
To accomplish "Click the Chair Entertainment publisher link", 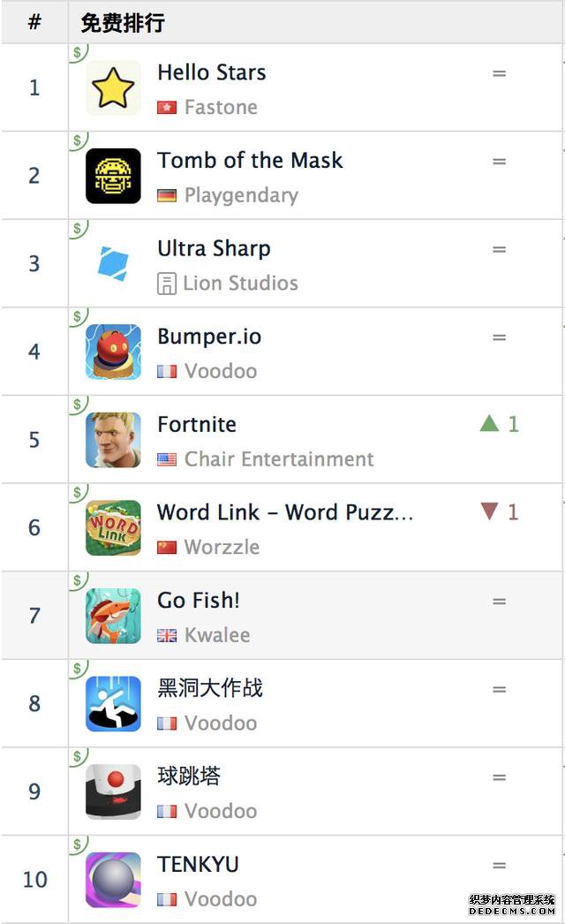I will (279, 459).
